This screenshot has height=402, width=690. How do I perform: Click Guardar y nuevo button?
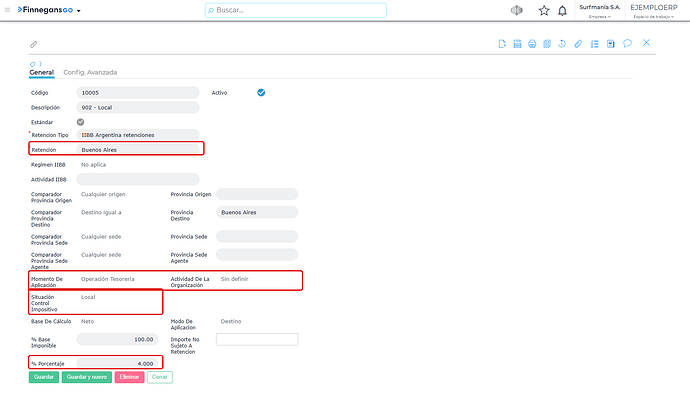(x=87, y=377)
